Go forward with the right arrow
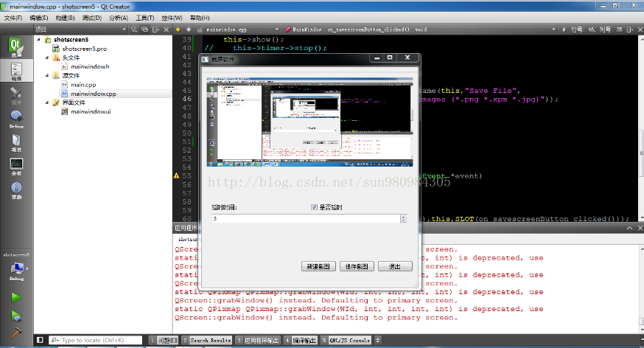This screenshot has width=644, height=348. click(189, 29)
